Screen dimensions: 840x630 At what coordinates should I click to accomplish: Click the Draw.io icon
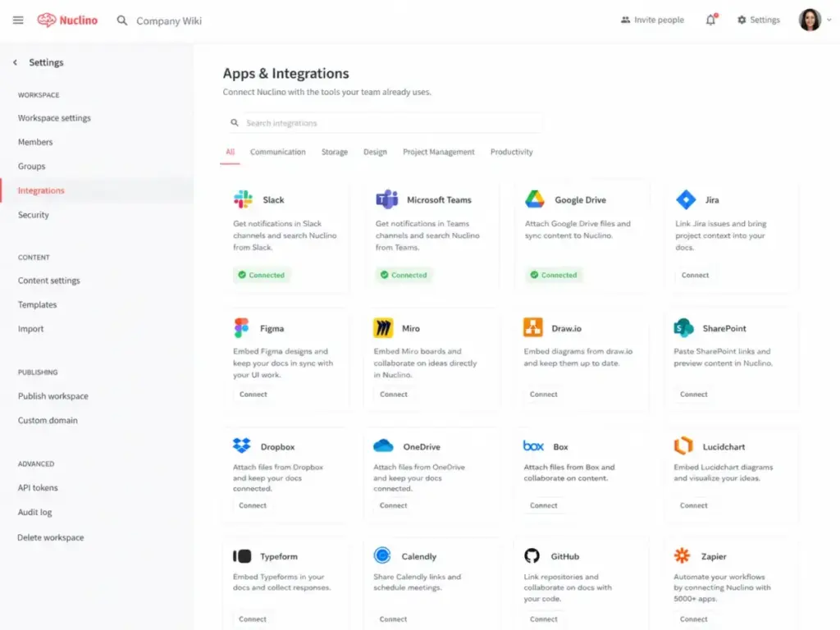[533, 327]
